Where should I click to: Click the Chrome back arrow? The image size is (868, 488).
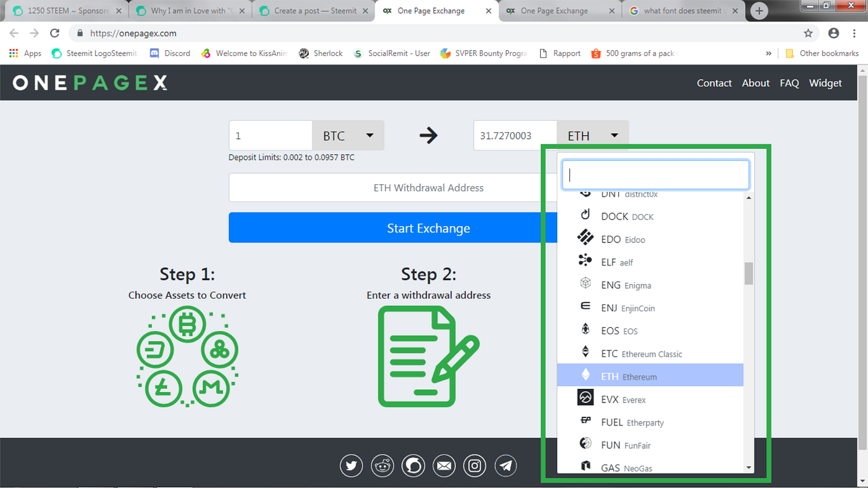[14, 33]
